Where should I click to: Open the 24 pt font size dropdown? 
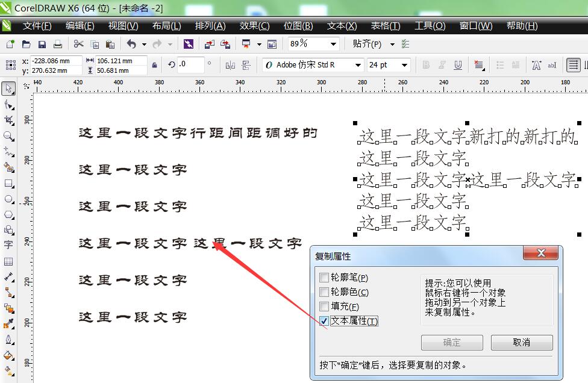click(x=404, y=65)
